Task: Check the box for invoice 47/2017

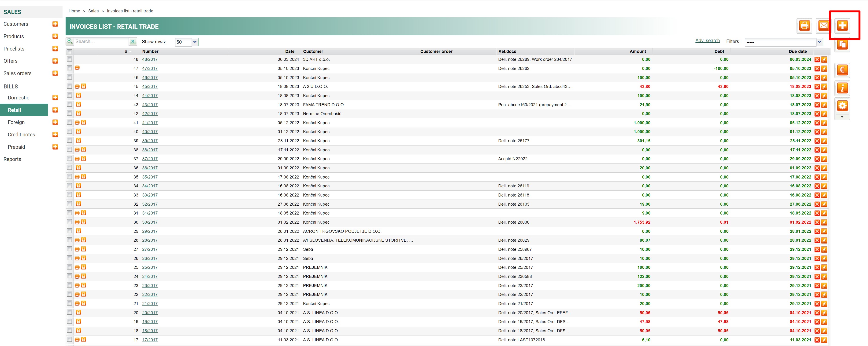Action: (69, 68)
